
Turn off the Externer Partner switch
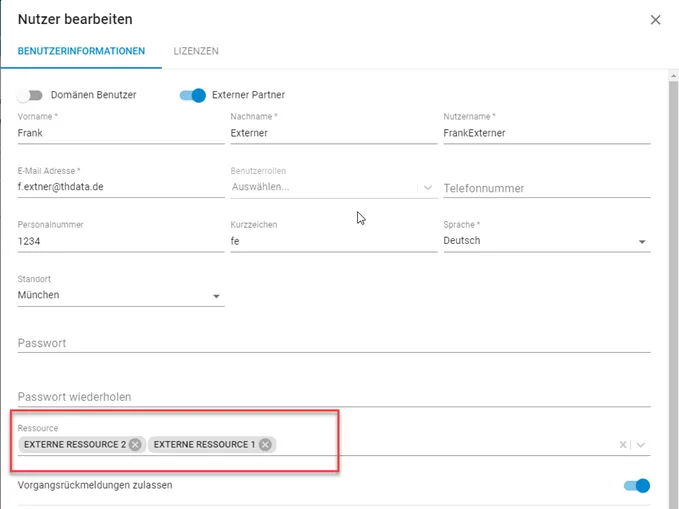coord(193,95)
